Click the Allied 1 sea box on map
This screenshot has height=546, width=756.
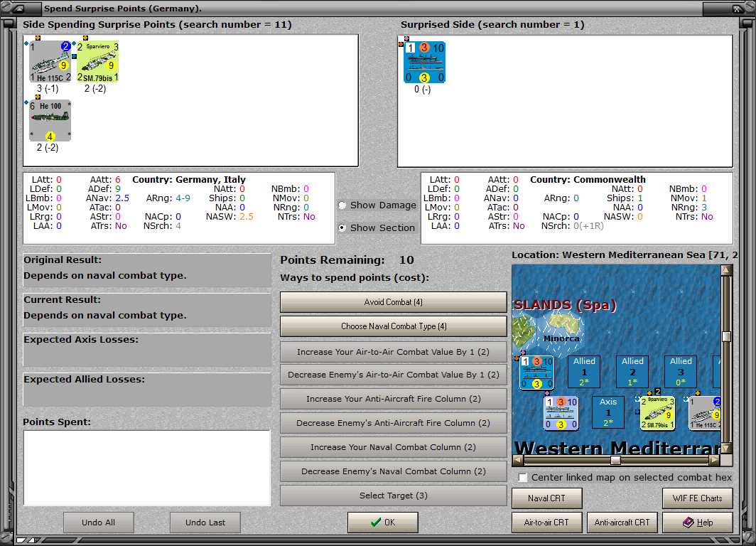(584, 371)
